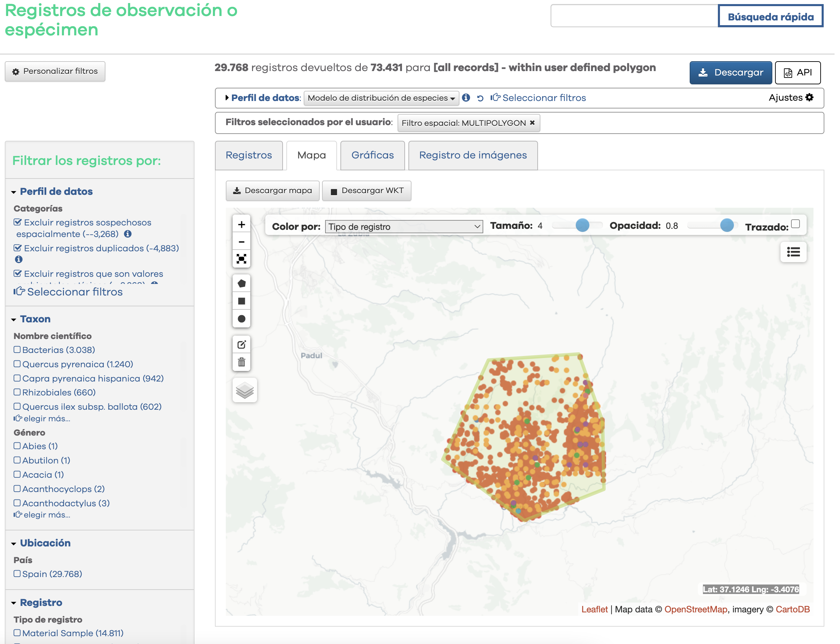
Task: Click the Descargar WKT button
Action: point(367,191)
